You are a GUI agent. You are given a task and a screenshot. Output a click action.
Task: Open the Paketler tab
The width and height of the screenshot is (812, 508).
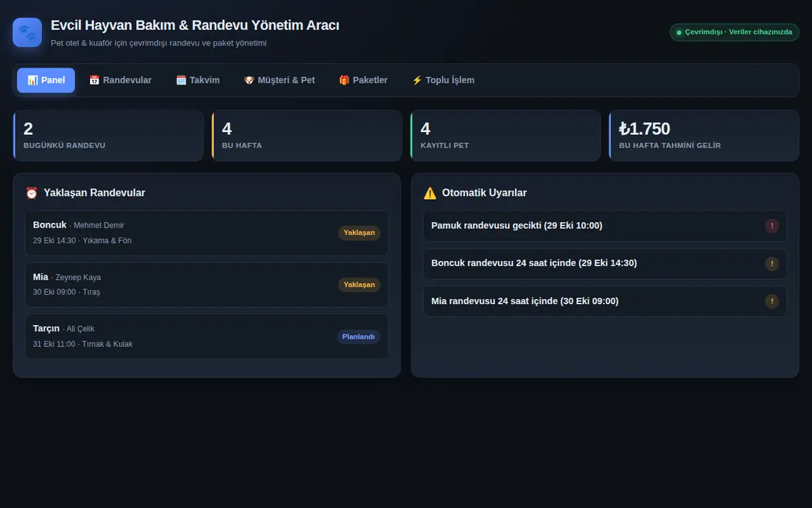[x=363, y=80]
